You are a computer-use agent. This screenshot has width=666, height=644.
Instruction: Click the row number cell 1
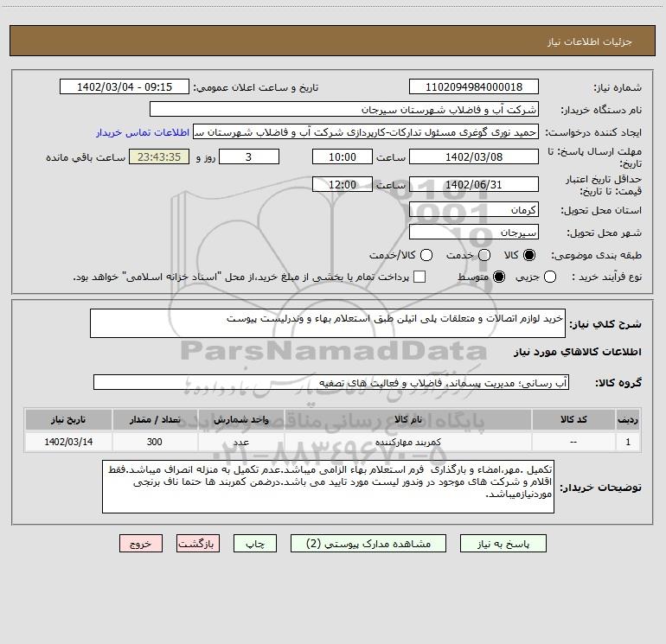(x=628, y=442)
